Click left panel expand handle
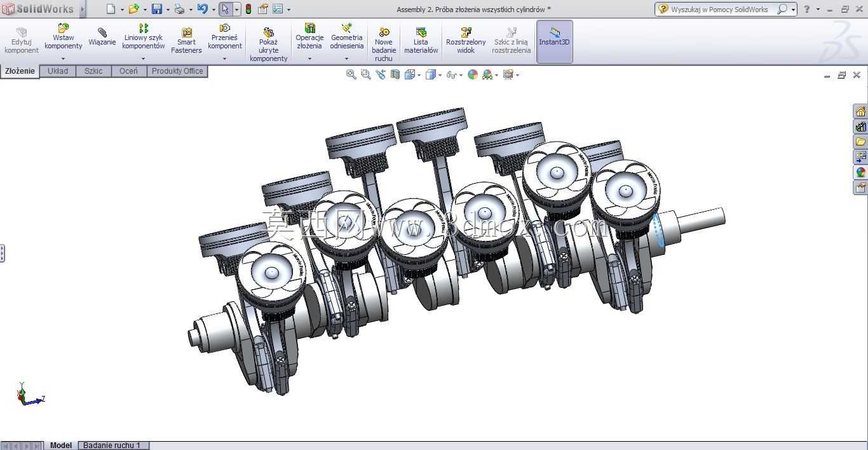The image size is (868, 450). pos(2,253)
